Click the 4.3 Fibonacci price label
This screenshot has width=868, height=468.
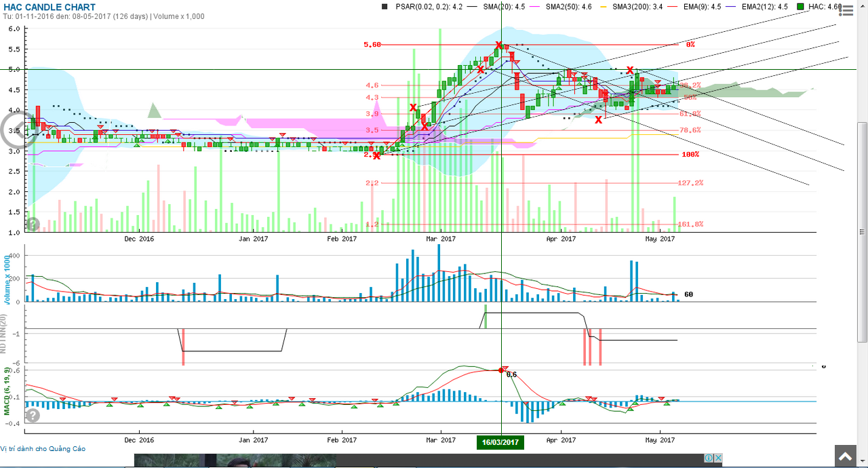click(x=372, y=98)
